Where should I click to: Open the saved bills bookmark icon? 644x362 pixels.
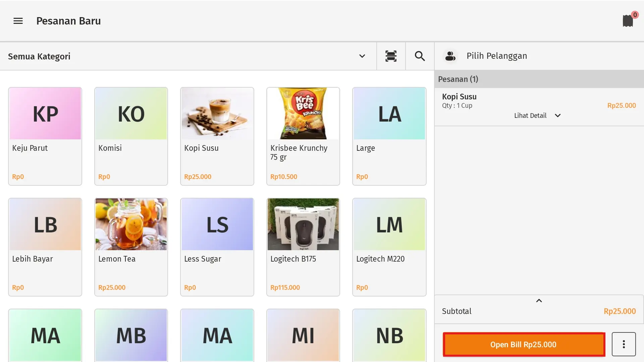coord(628,21)
